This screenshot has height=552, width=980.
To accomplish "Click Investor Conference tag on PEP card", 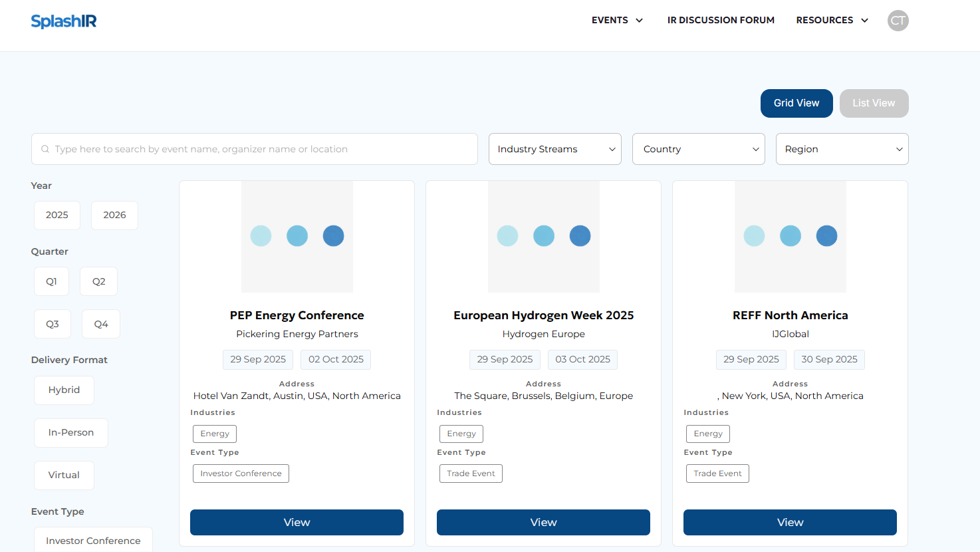I will [x=241, y=474].
